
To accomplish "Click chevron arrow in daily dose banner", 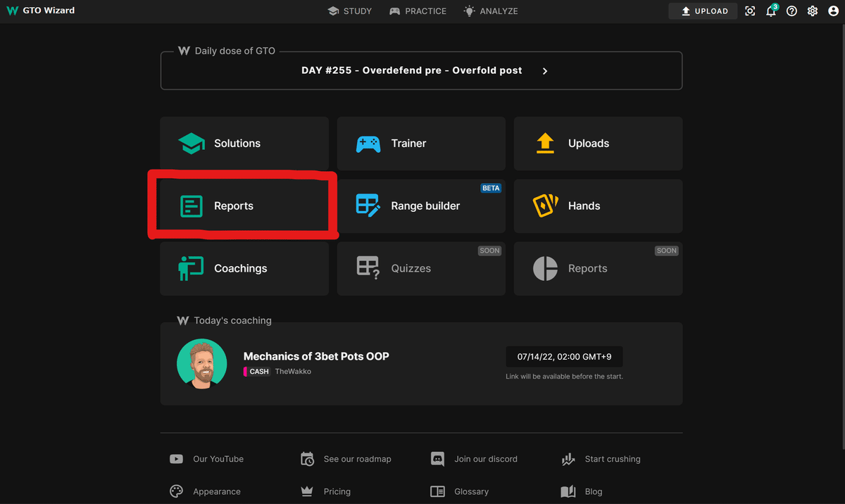I will (x=545, y=71).
